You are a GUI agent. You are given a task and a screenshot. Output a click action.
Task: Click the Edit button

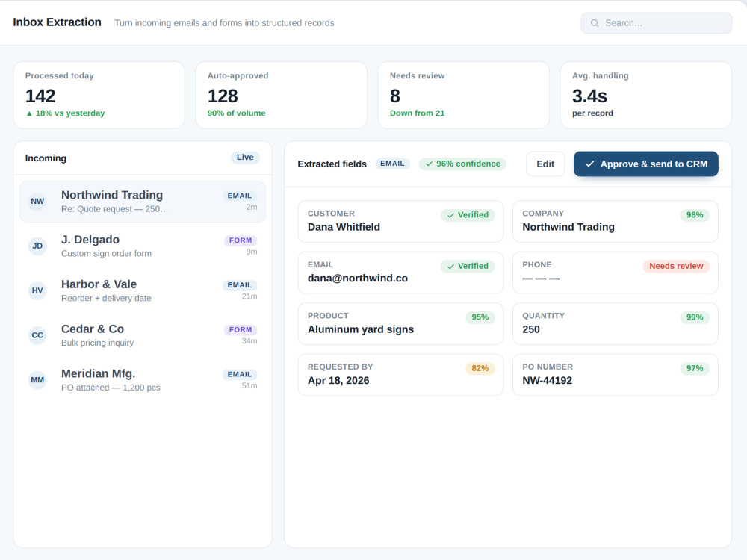coord(545,164)
